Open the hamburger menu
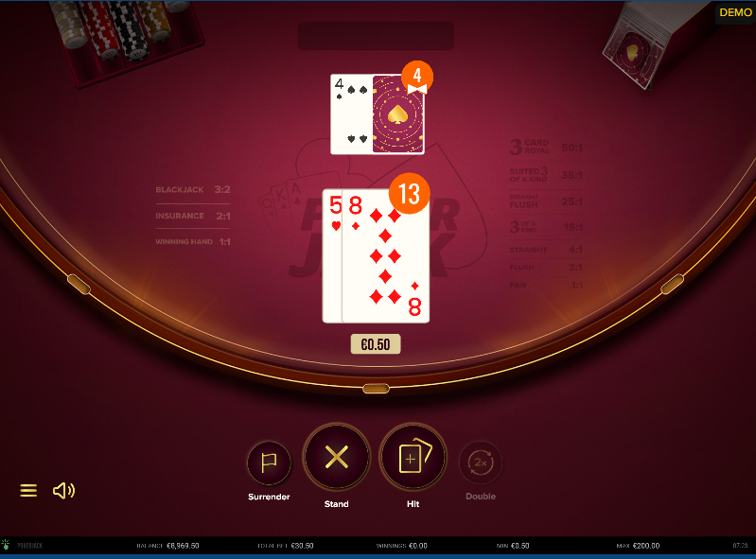The image size is (756, 559). (x=28, y=491)
